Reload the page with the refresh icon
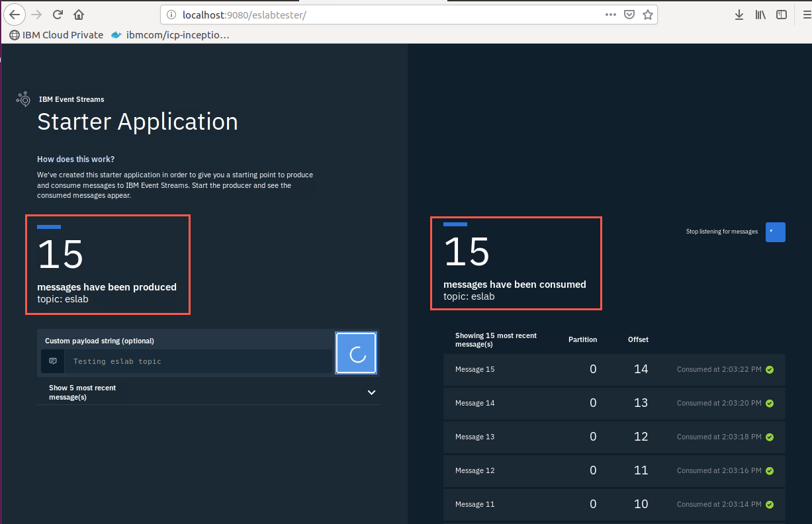 pos(58,14)
